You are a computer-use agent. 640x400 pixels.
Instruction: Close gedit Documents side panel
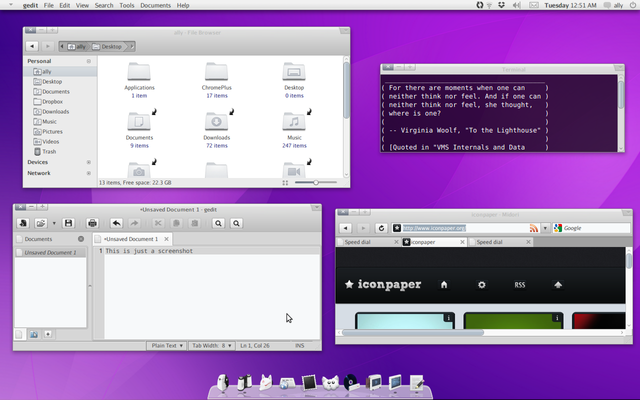click(x=81, y=239)
